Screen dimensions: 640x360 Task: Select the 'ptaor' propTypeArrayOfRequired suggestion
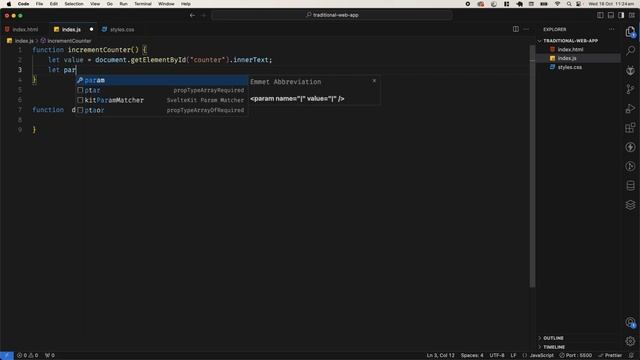(x=161, y=110)
